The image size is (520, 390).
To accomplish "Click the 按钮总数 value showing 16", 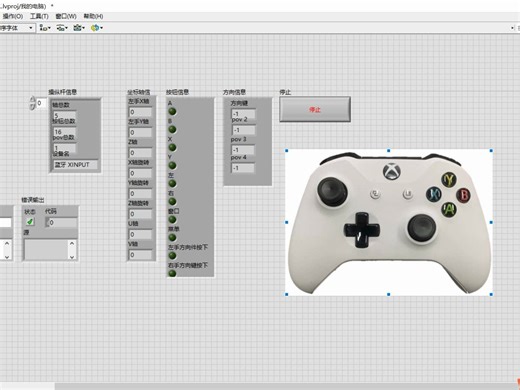I will click(64, 132).
